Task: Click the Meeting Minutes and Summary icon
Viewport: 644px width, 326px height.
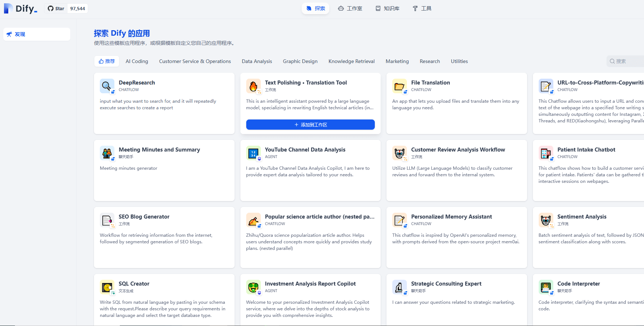Action: click(107, 153)
